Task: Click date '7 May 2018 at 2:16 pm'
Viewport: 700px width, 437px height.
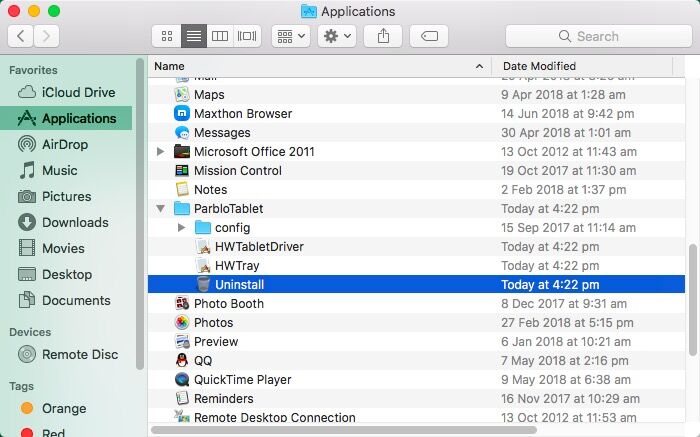Action: [x=565, y=360]
